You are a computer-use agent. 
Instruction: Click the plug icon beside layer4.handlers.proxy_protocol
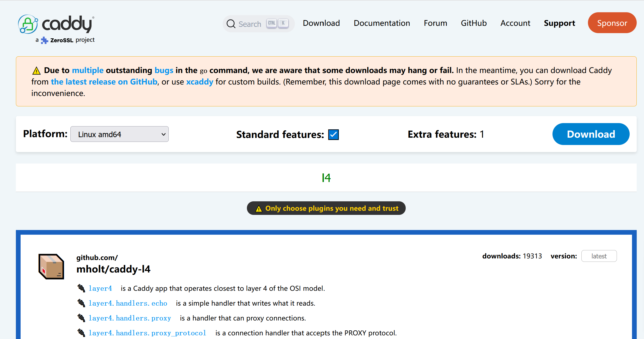tap(81, 333)
